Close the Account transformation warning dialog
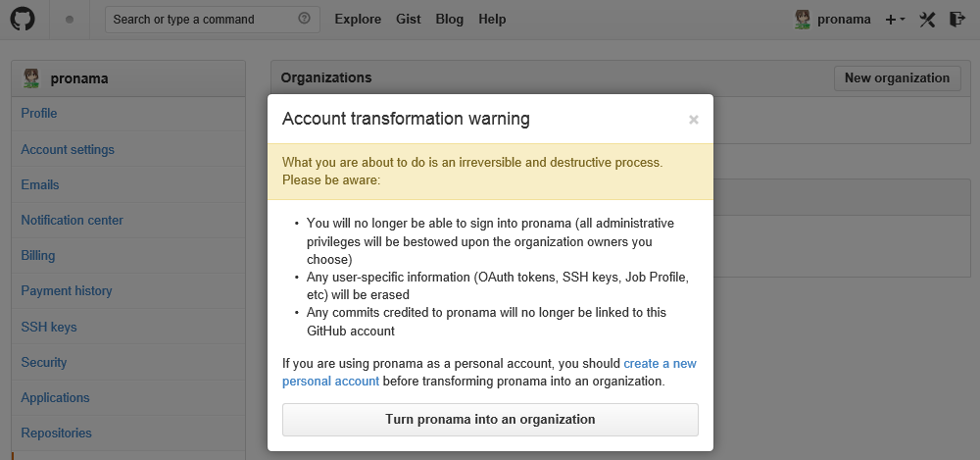980x460 pixels. click(x=693, y=120)
